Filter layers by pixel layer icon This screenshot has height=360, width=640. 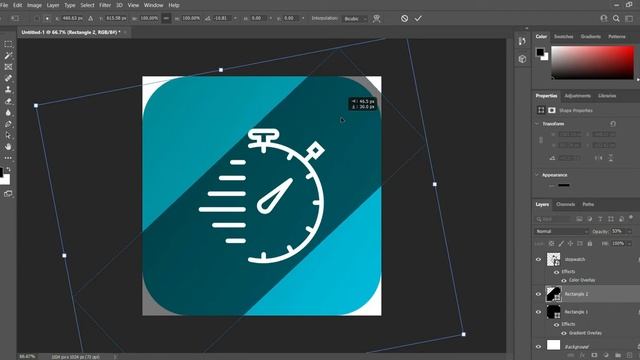pyautogui.click(x=579, y=219)
